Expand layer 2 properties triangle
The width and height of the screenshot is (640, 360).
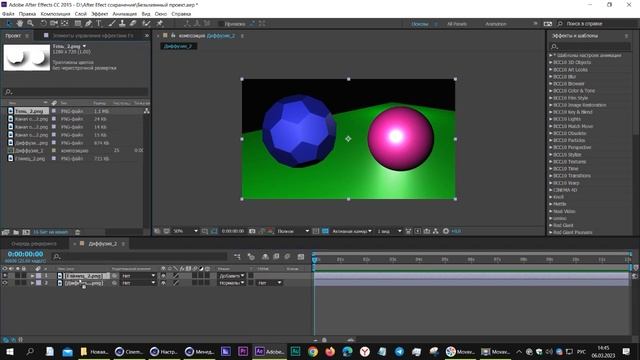click(x=32, y=283)
